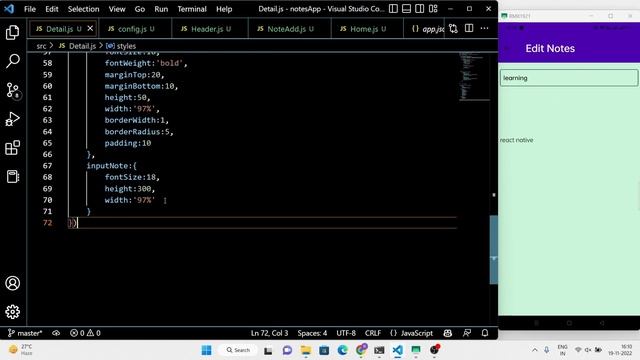Open the Extensions view

click(12, 148)
